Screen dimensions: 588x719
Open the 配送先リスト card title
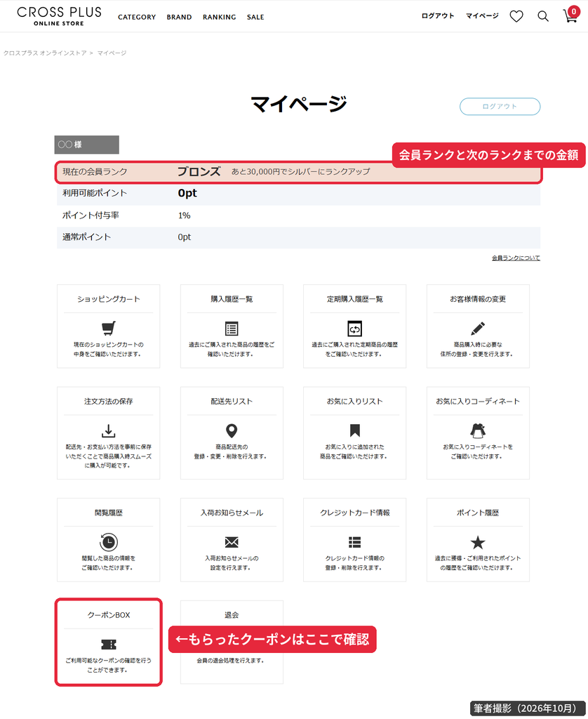(232, 401)
